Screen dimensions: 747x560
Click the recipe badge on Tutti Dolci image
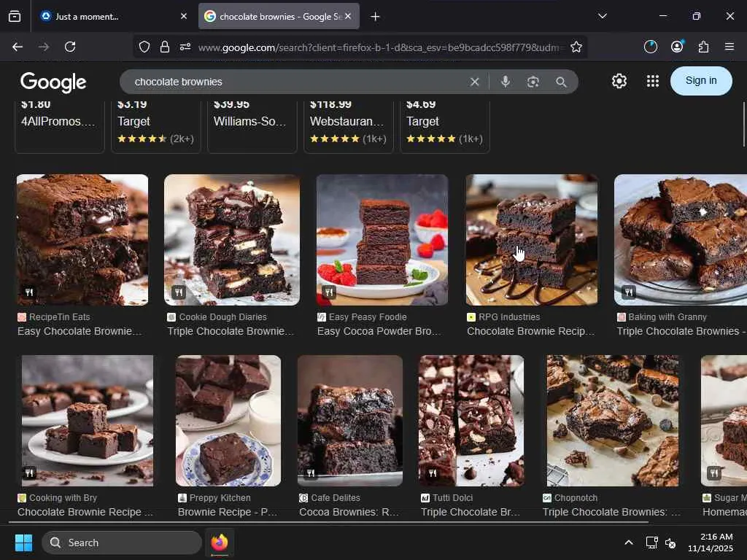[432, 472]
